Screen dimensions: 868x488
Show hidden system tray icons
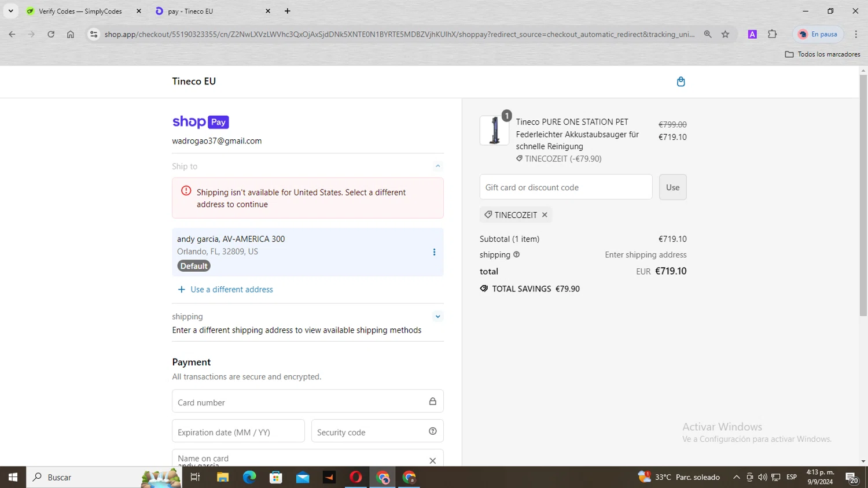pos(736,477)
